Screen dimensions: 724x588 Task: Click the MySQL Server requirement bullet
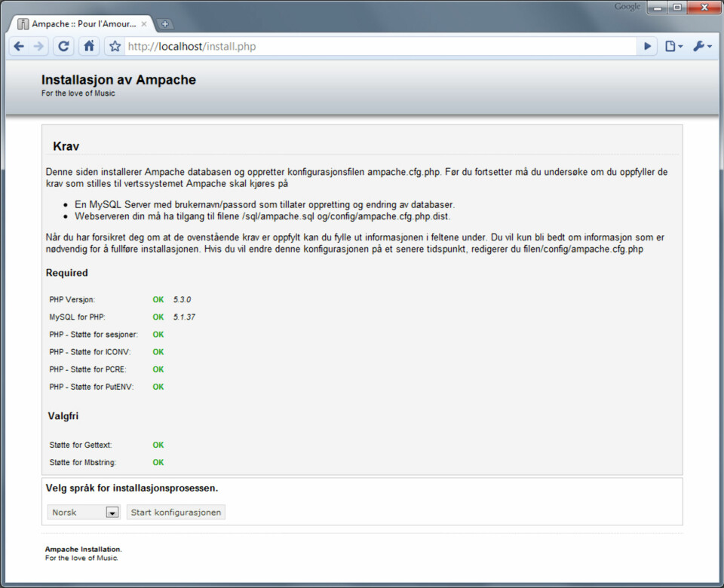click(265, 204)
